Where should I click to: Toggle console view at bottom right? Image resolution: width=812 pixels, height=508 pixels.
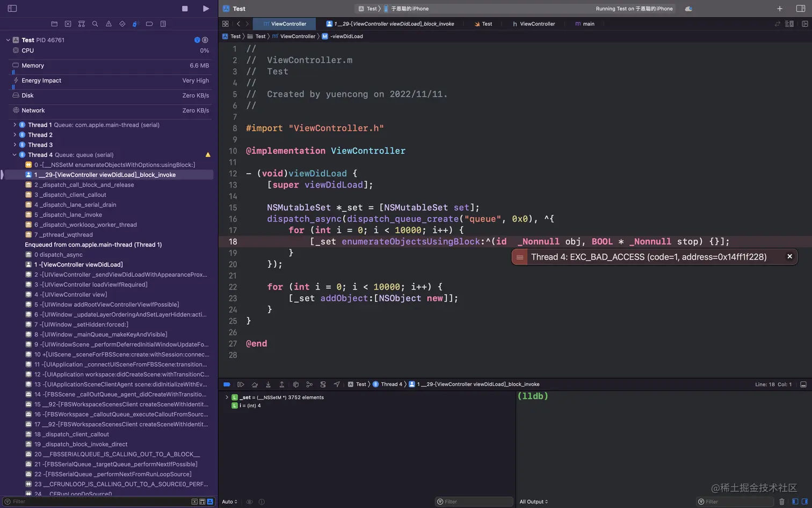coord(804,502)
